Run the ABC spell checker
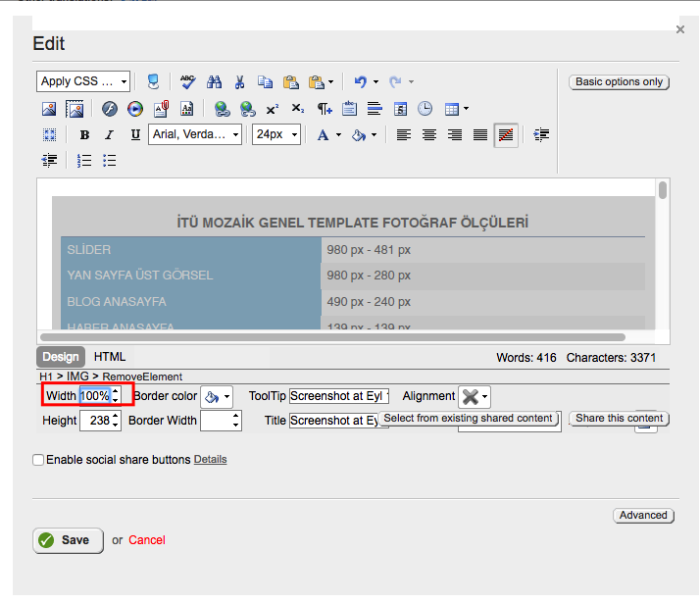Image resolution: width=700 pixels, height=603 pixels. (187, 81)
